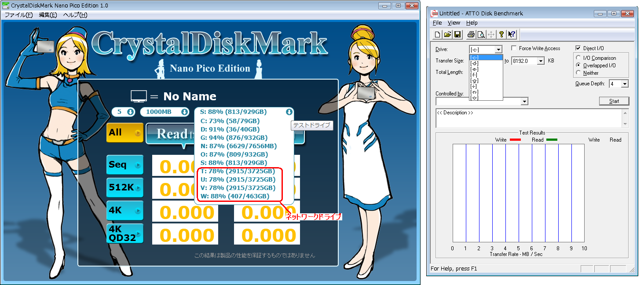Open the File menu in ATTO Disk Benchmark
This screenshot has width=644, height=285.
point(437,23)
